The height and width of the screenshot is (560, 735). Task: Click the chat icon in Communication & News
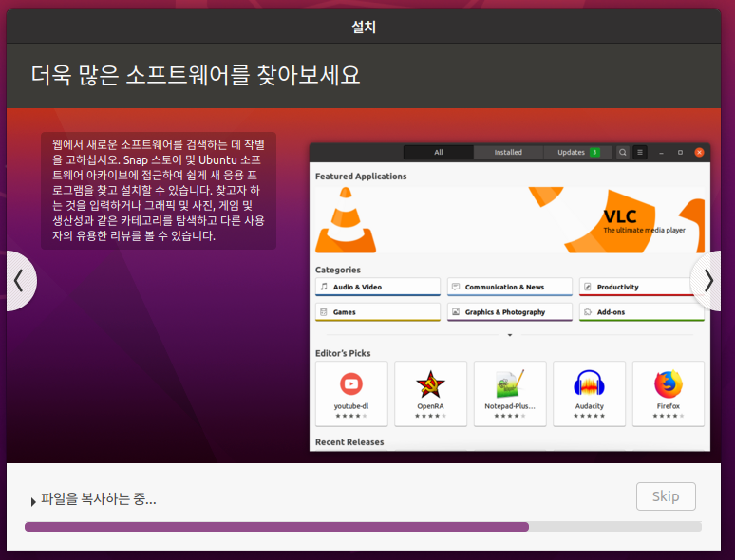[456, 287]
